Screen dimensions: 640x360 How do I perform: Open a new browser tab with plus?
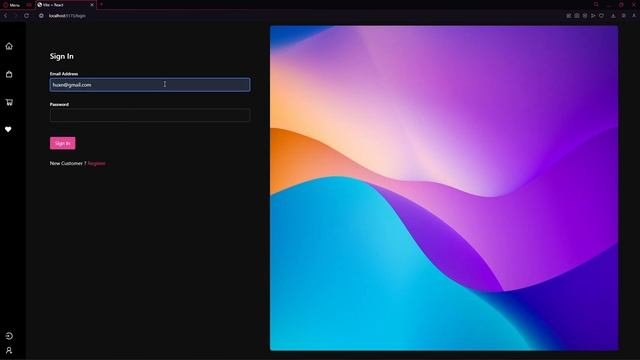(101, 4)
